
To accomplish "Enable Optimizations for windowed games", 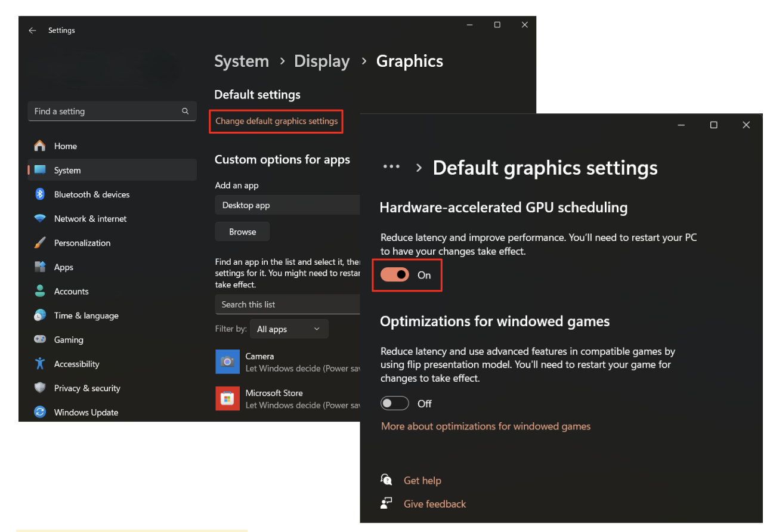I will (x=394, y=403).
